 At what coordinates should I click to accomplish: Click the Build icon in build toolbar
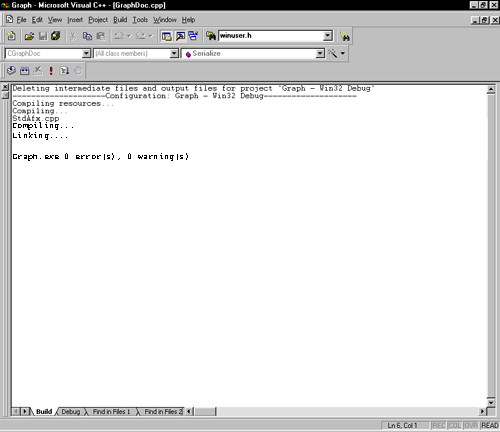[x=24, y=70]
